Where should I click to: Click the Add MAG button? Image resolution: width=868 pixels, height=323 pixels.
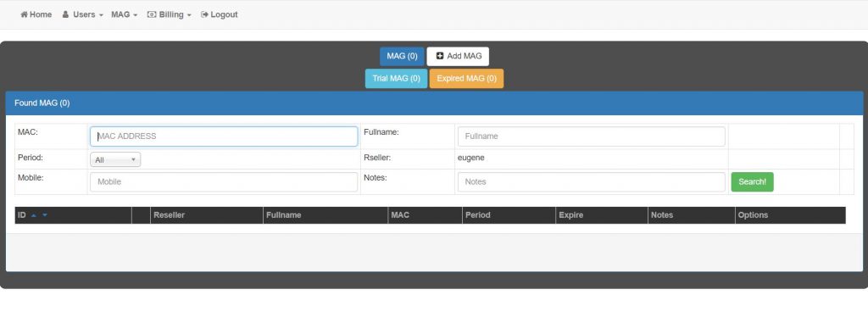click(458, 56)
